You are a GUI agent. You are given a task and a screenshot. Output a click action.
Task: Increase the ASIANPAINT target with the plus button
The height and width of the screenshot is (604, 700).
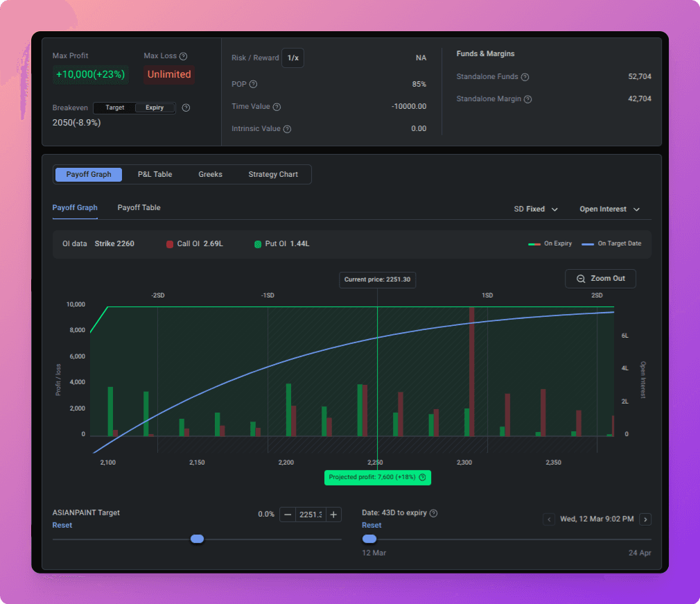tap(333, 515)
